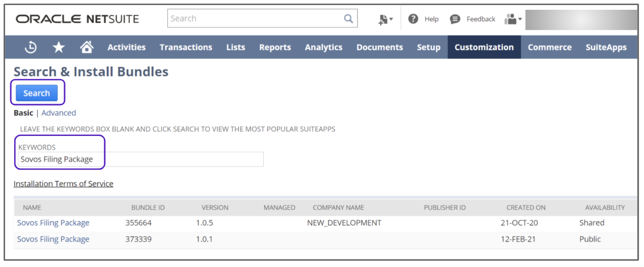Click the MANAGED column header
Screen dimensions: 644x267
coord(279,207)
